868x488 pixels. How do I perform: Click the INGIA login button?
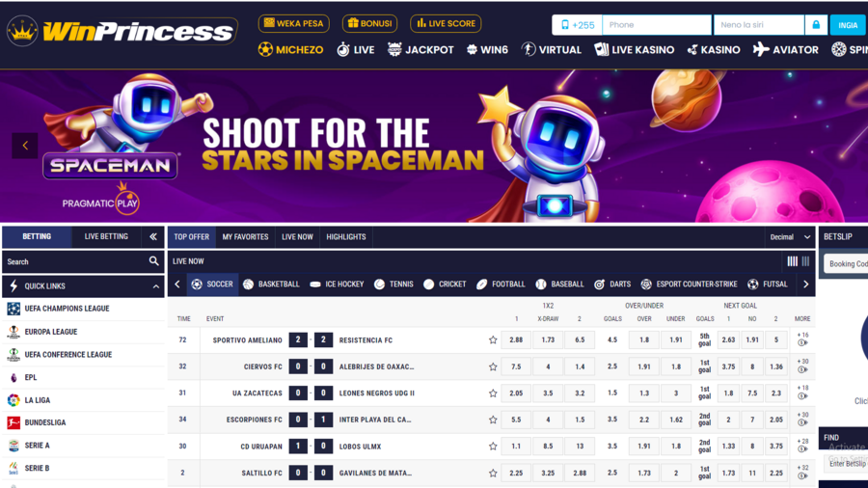pos(848,25)
